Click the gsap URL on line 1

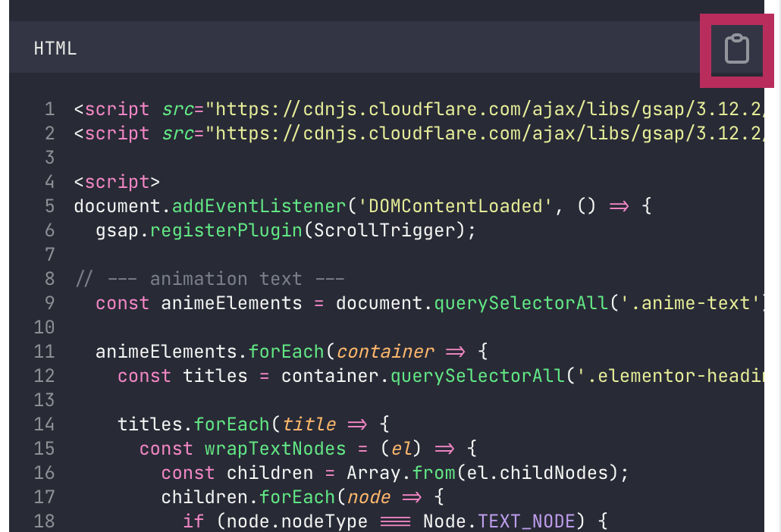(x=484, y=109)
